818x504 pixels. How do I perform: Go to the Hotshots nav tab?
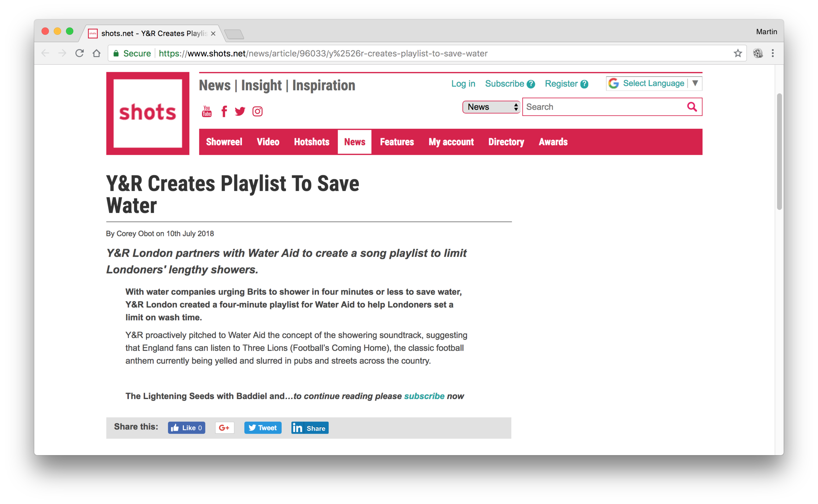[x=311, y=142]
